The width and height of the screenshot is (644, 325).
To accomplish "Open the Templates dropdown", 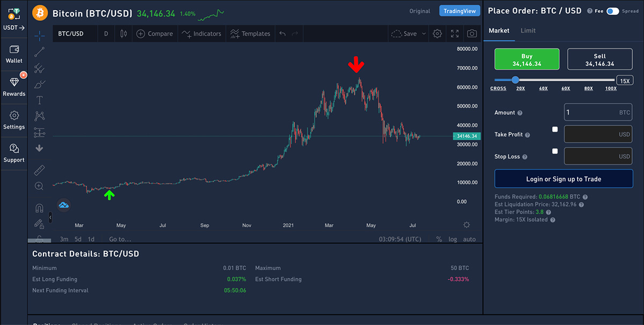I will [250, 33].
